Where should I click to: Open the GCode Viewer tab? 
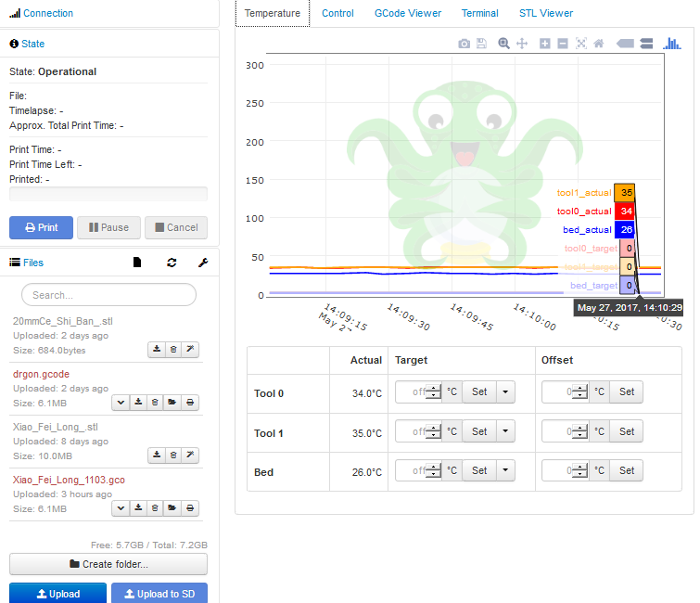(x=408, y=13)
